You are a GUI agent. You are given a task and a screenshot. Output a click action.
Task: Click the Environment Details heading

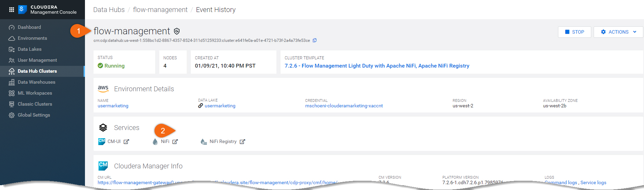[144, 89]
